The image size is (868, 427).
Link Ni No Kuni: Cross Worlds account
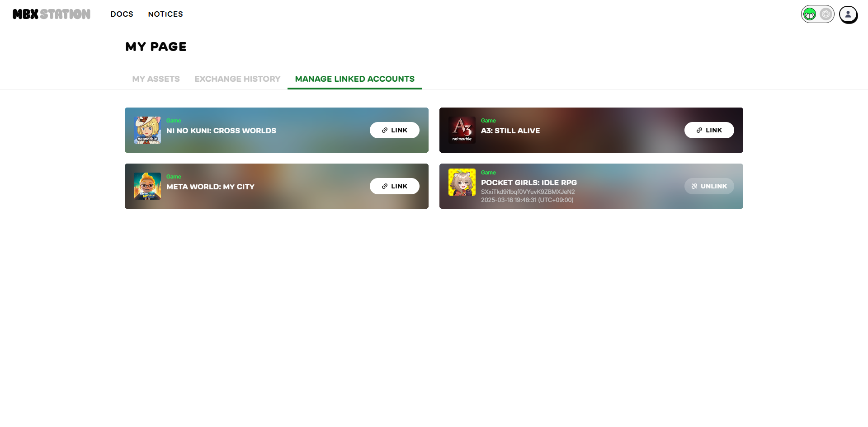[395, 130]
